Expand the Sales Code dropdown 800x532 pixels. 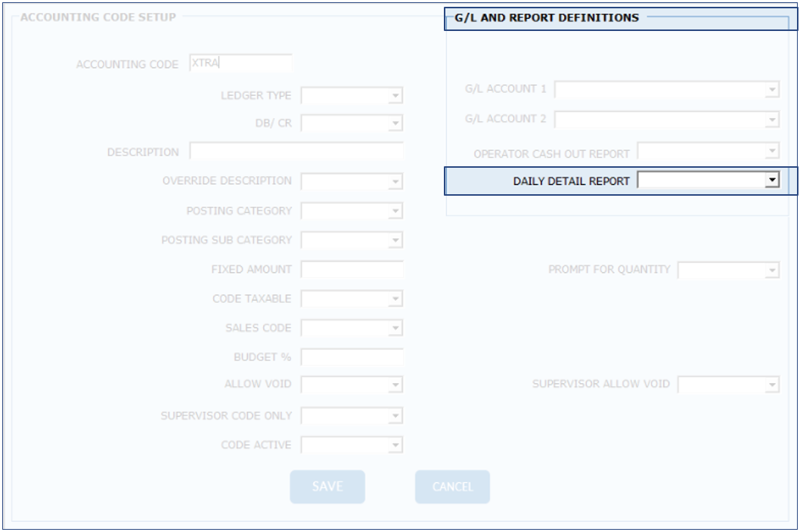pyautogui.click(x=395, y=329)
